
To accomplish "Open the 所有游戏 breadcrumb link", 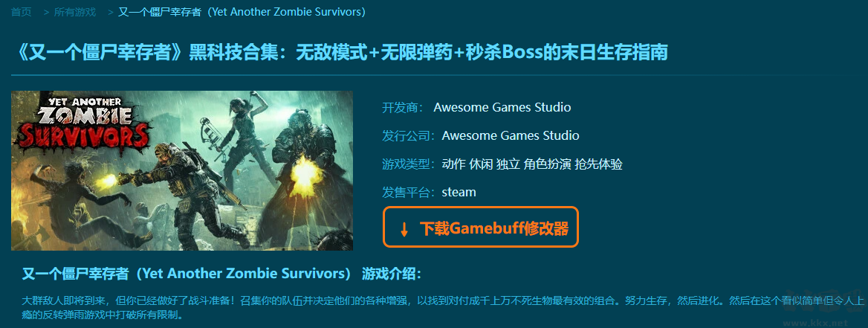I will point(75,12).
